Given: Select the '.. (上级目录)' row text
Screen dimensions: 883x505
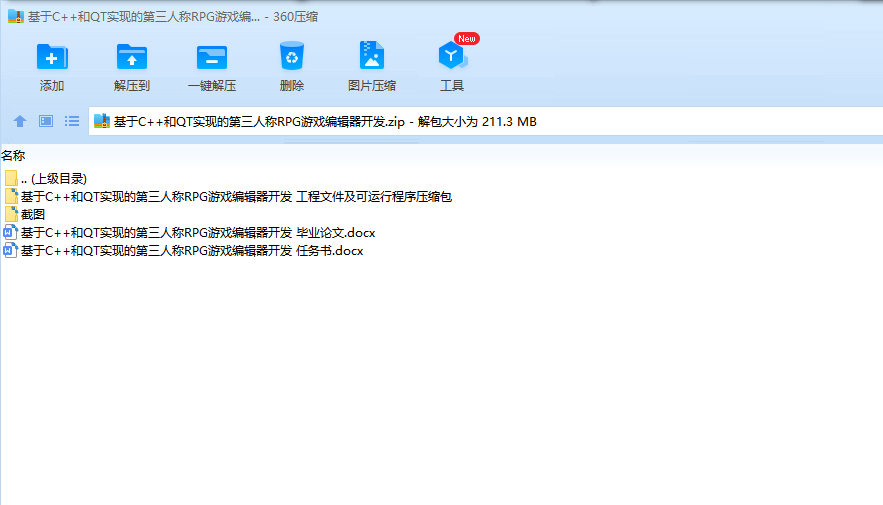Looking at the screenshot, I should (x=54, y=178).
